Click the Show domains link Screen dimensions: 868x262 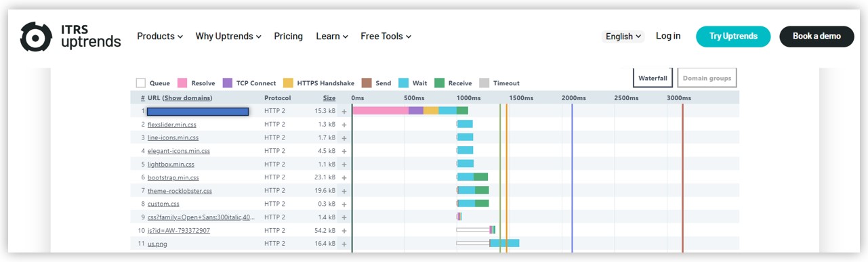(188, 98)
